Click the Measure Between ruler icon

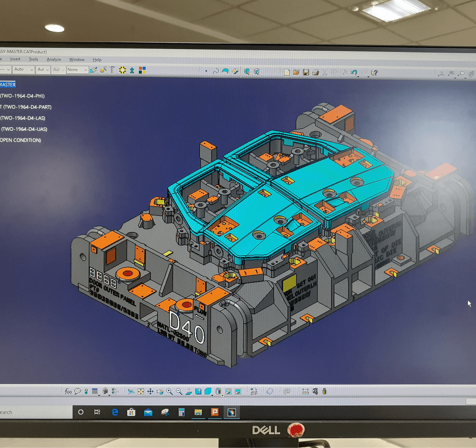coord(305,392)
